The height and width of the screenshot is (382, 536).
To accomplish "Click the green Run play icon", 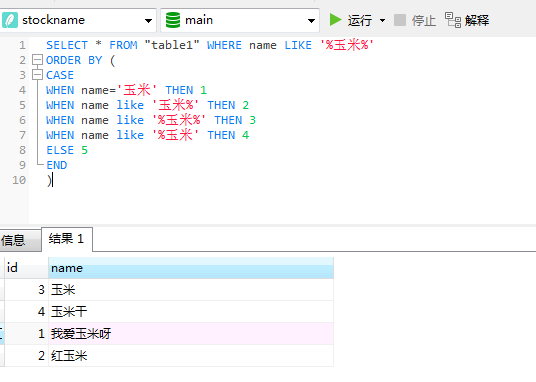I will click(x=335, y=19).
